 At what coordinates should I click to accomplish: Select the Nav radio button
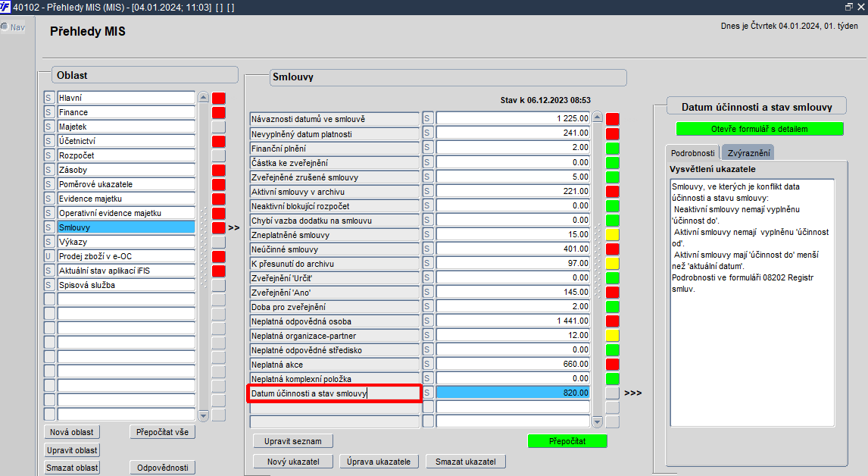click(x=5, y=27)
